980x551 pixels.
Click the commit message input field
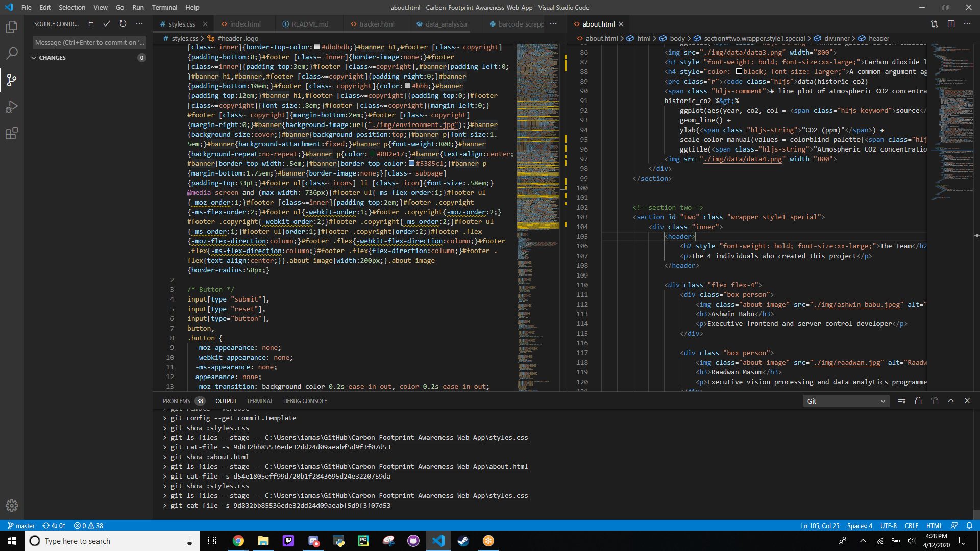point(89,42)
